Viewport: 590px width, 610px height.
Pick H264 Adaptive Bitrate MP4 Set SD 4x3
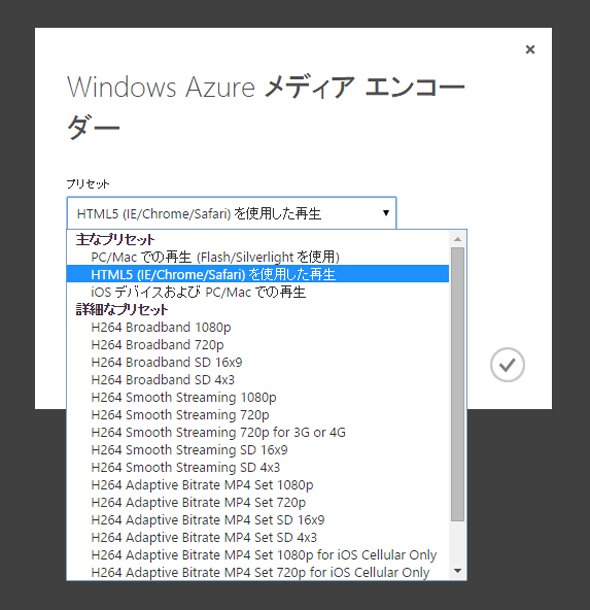click(x=257, y=537)
